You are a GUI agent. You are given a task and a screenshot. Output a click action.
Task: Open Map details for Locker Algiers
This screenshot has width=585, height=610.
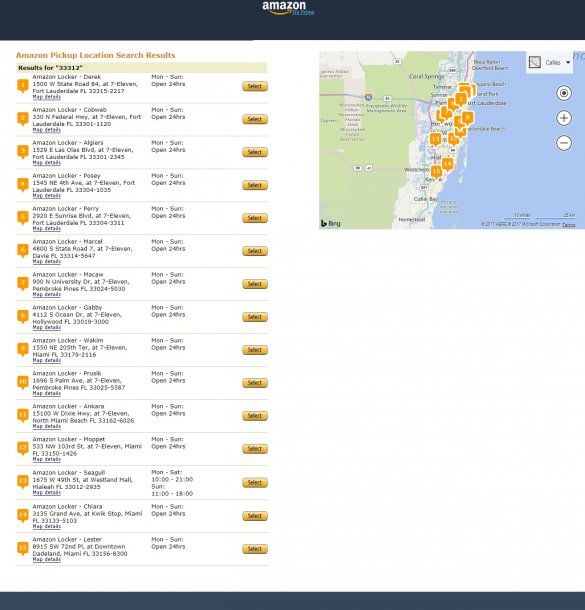click(47, 163)
